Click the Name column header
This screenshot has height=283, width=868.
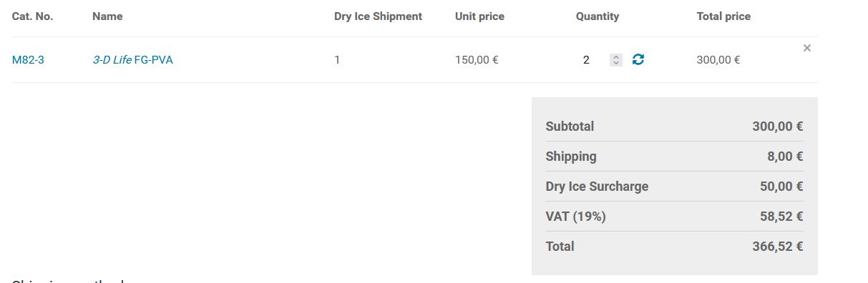tap(107, 16)
